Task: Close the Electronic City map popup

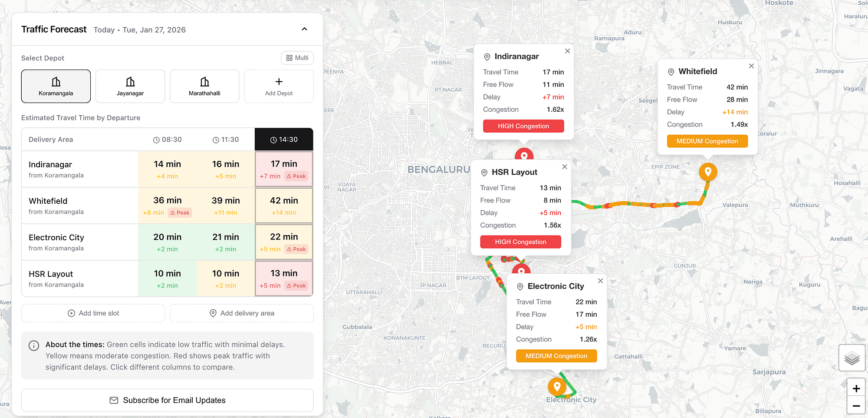Action: (x=600, y=281)
